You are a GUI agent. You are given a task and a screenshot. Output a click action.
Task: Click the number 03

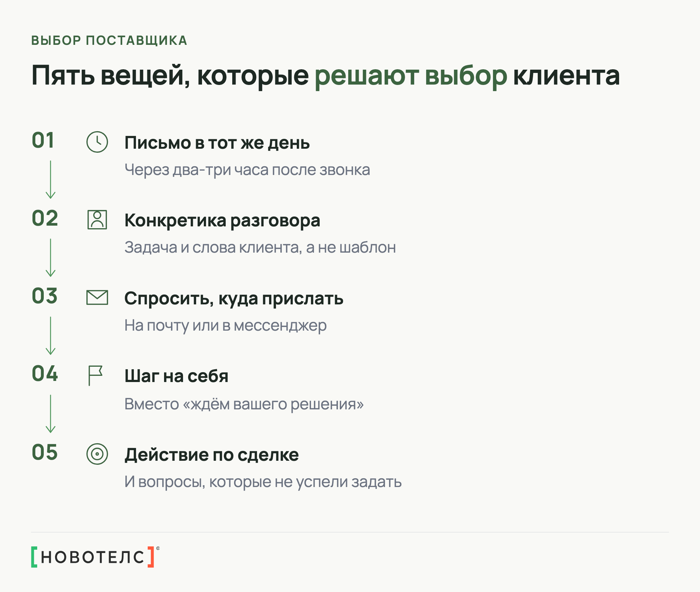(x=44, y=296)
